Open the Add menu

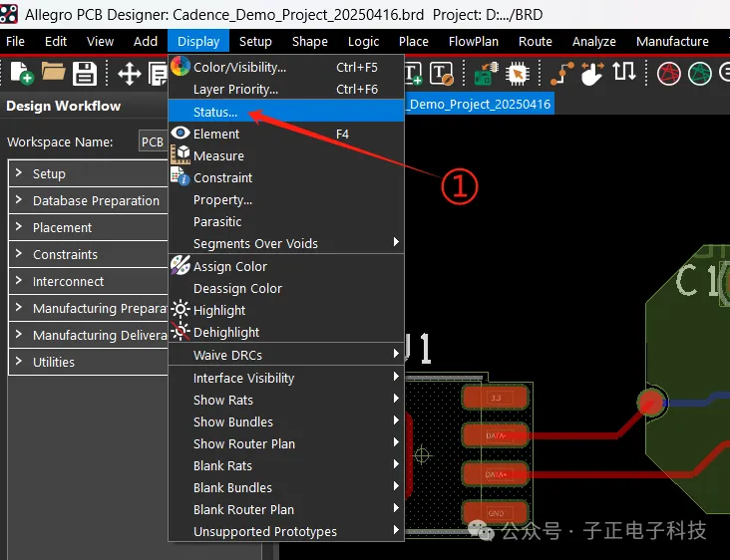click(146, 42)
